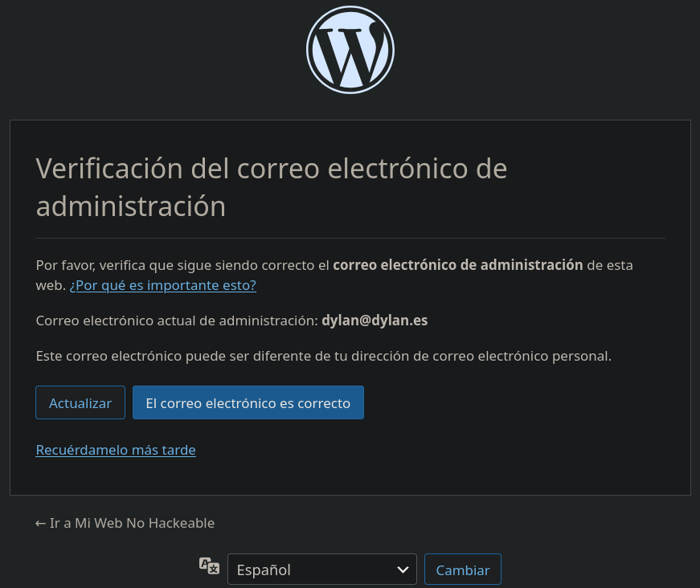Click the word "administración" in heading's second line
Screen dimensions: 700x588
(131, 206)
